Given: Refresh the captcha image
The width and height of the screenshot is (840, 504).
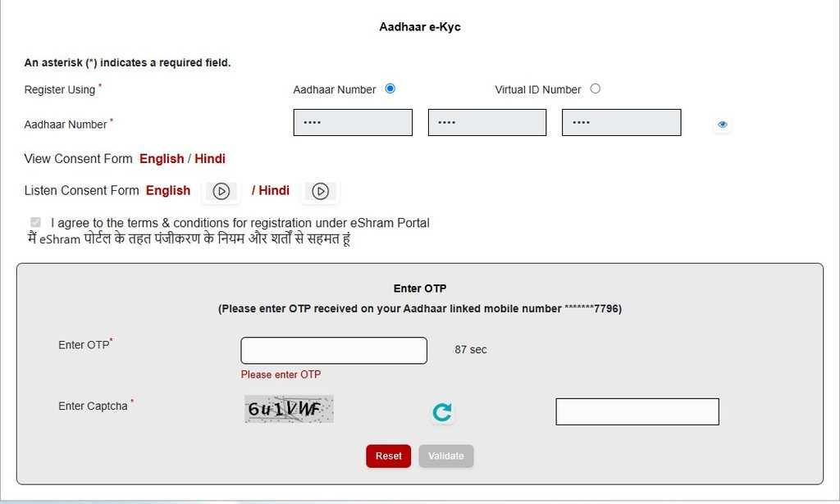Looking at the screenshot, I should [442, 412].
